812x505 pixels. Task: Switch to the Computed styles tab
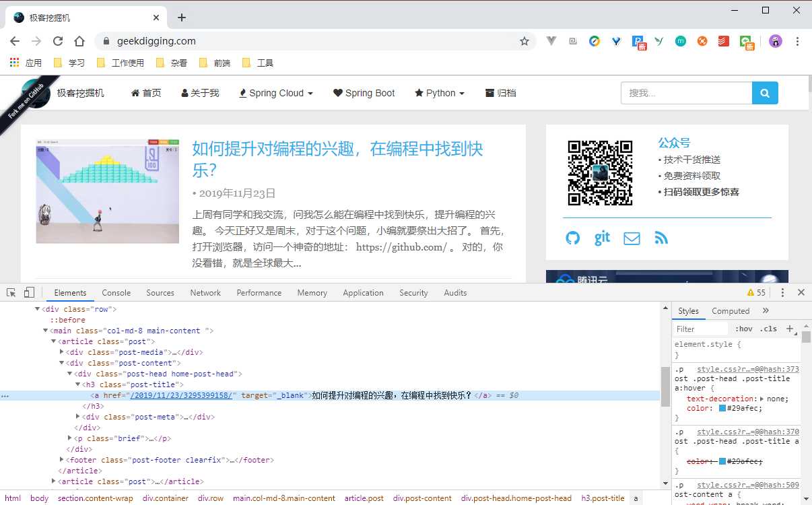pyautogui.click(x=731, y=311)
